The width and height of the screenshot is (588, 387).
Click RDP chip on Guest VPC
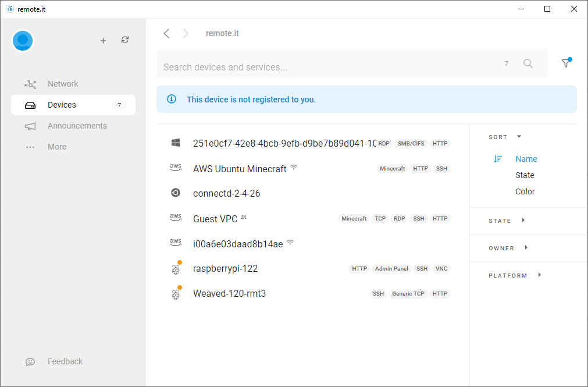pos(399,218)
